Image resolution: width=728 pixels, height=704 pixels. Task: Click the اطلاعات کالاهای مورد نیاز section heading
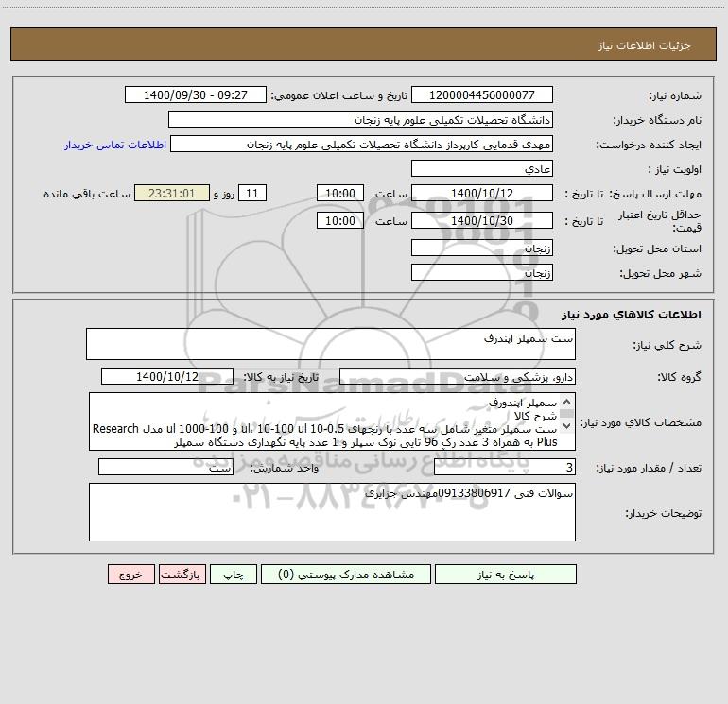[x=632, y=314]
